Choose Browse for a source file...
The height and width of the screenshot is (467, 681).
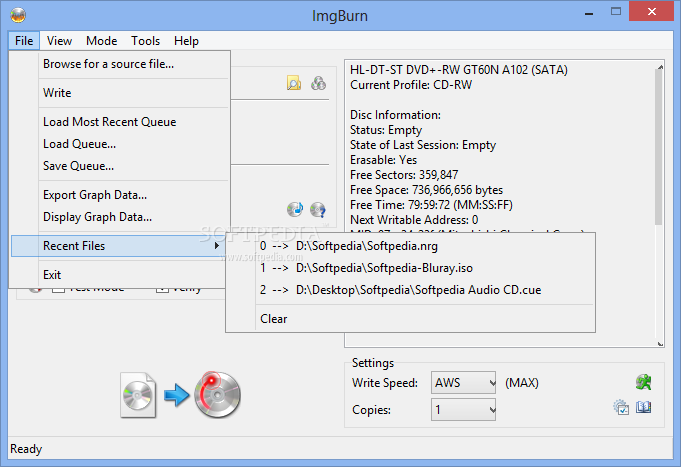point(120,64)
